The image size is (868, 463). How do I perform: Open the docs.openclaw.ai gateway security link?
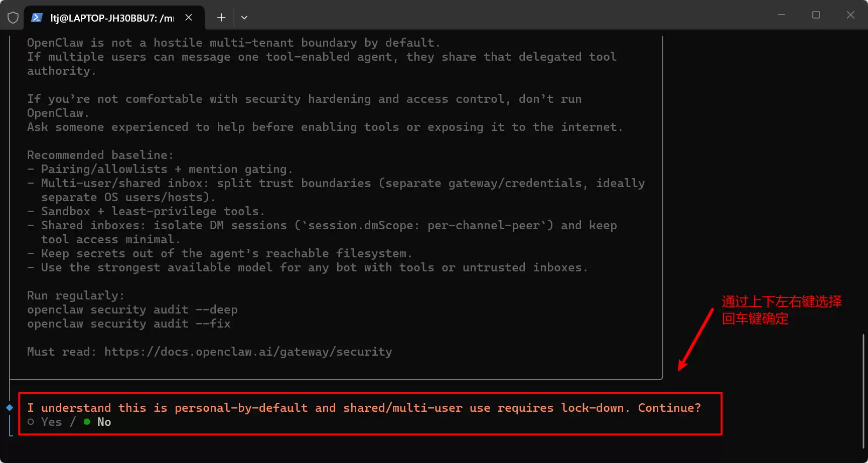coord(248,352)
